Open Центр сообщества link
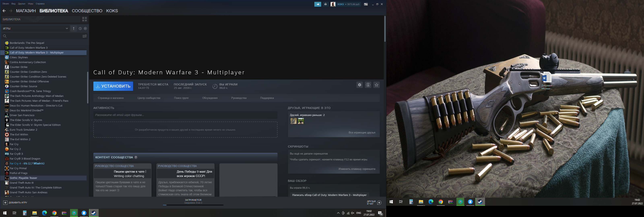Screen dimensions: 644x217 point(149,98)
